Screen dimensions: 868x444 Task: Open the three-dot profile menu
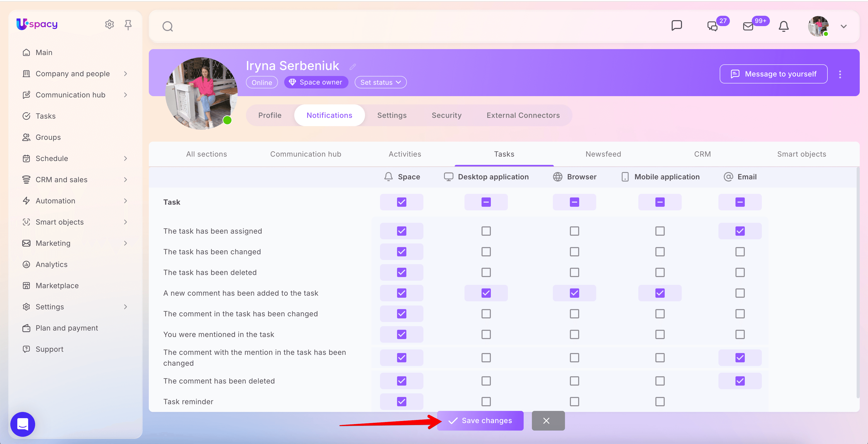[x=840, y=74]
